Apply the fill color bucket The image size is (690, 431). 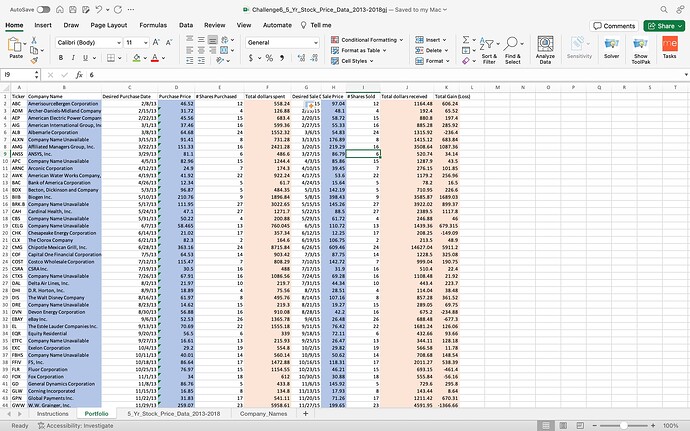coord(137,58)
